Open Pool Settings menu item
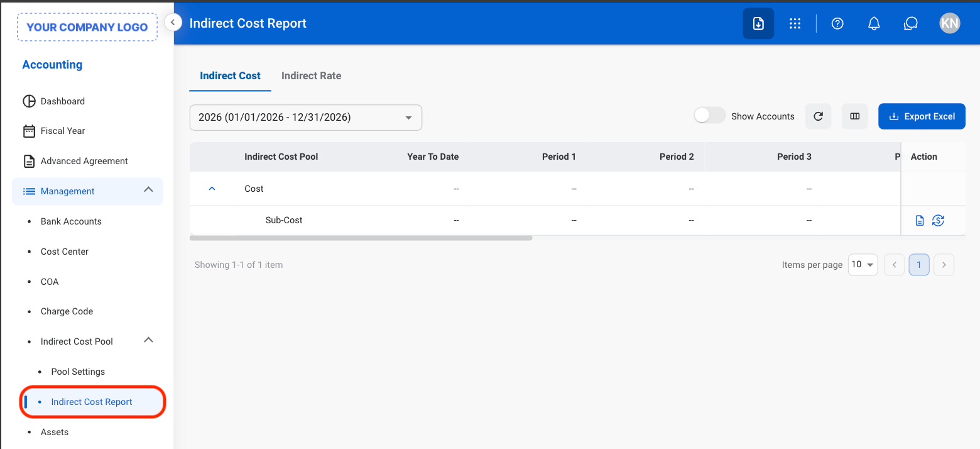 pos(78,372)
